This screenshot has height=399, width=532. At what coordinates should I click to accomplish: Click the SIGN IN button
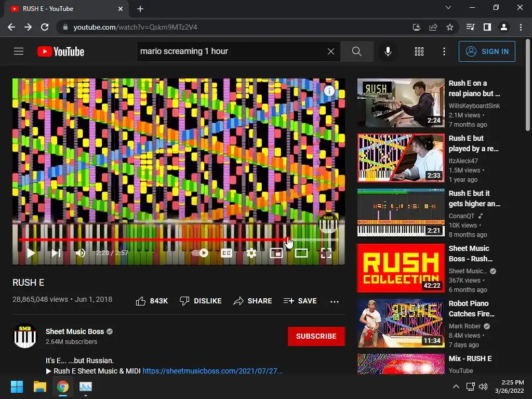(x=487, y=51)
